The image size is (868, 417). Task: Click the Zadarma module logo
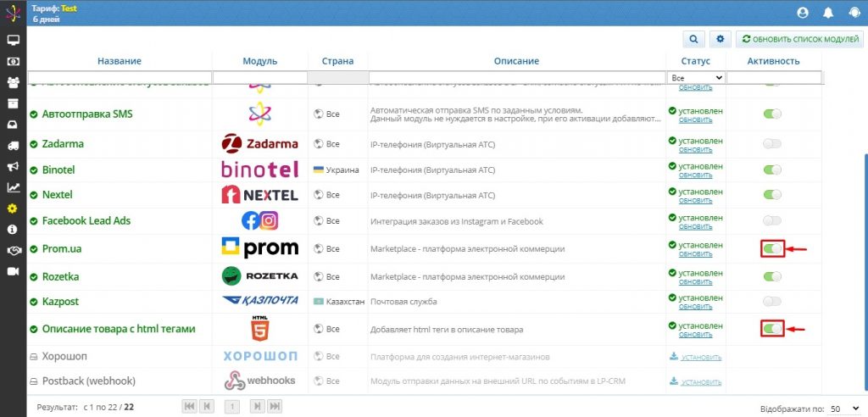coord(259,144)
